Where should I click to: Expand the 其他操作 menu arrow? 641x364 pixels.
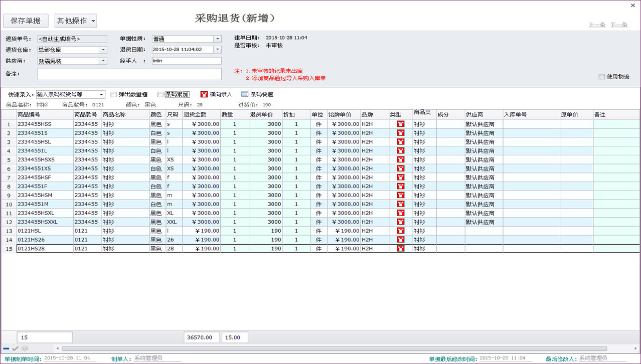coord(93,21)
